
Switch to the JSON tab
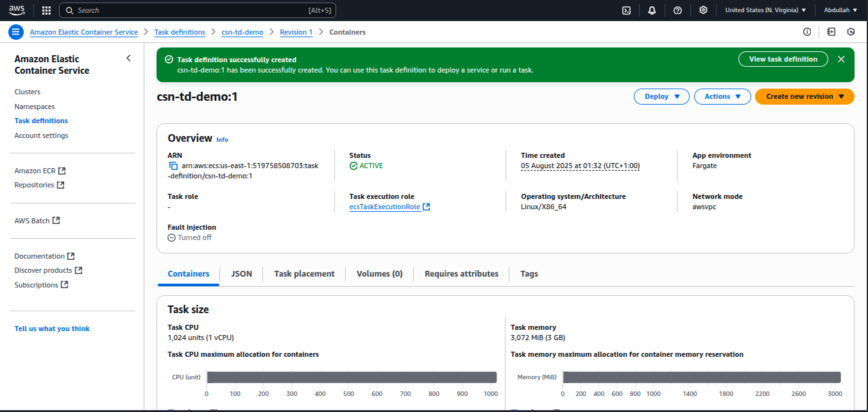241,274
